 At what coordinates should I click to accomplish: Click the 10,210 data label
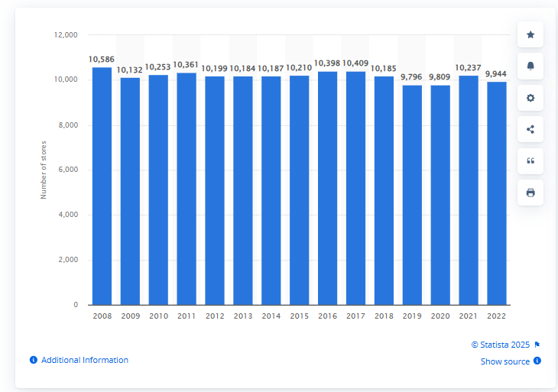coord(299,67)
